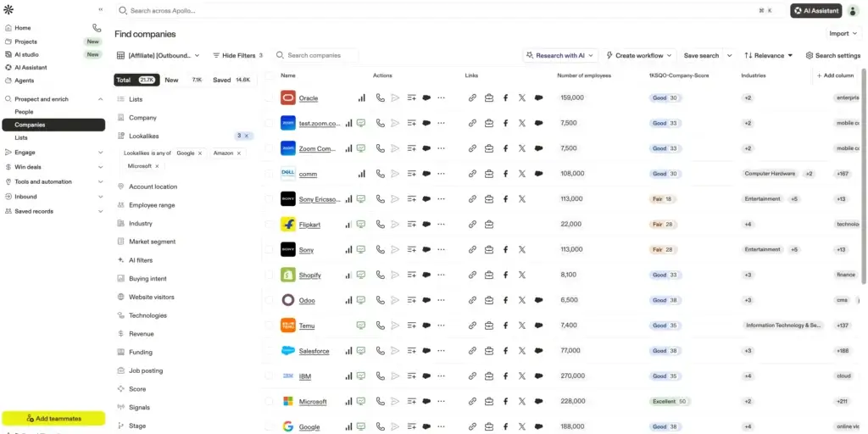This screenshot has height=434, width=868.
Task: Select the Total tab
Action: 136,80
